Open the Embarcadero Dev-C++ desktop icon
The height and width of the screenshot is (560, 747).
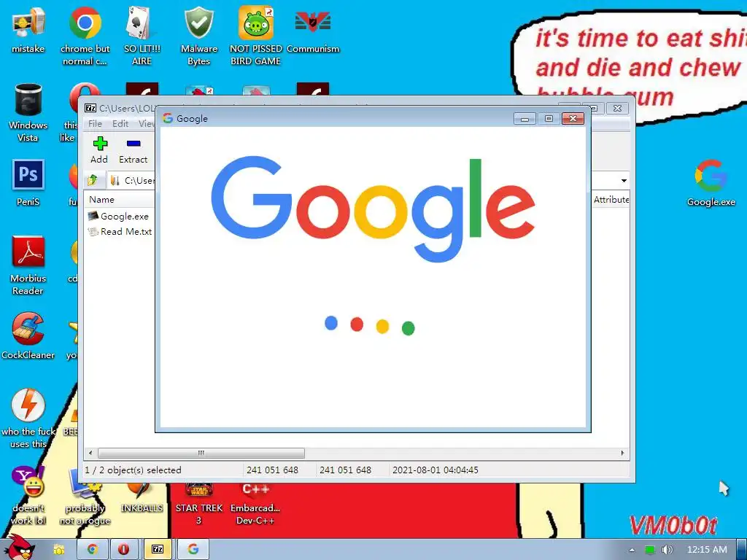coord(256,504)
